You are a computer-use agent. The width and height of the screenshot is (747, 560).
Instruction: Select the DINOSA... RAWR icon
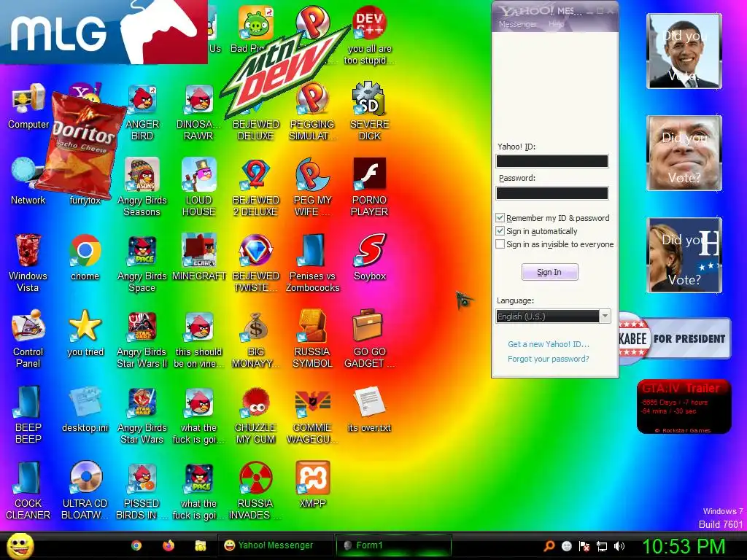click(198, 112)
